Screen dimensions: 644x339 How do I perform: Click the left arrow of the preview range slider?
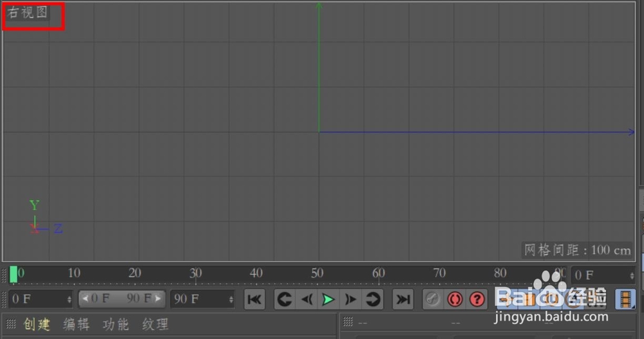[85, 299]
